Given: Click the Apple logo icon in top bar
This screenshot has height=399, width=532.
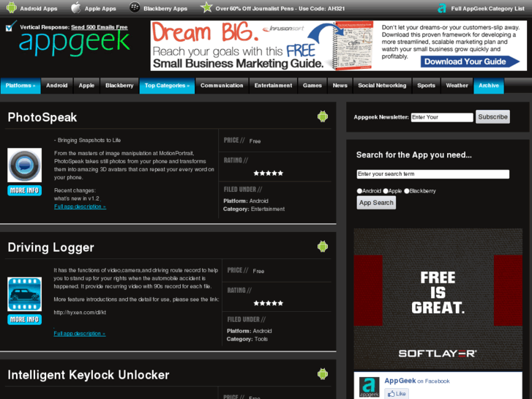Looking at the screenshot, I should pos(75,7).
